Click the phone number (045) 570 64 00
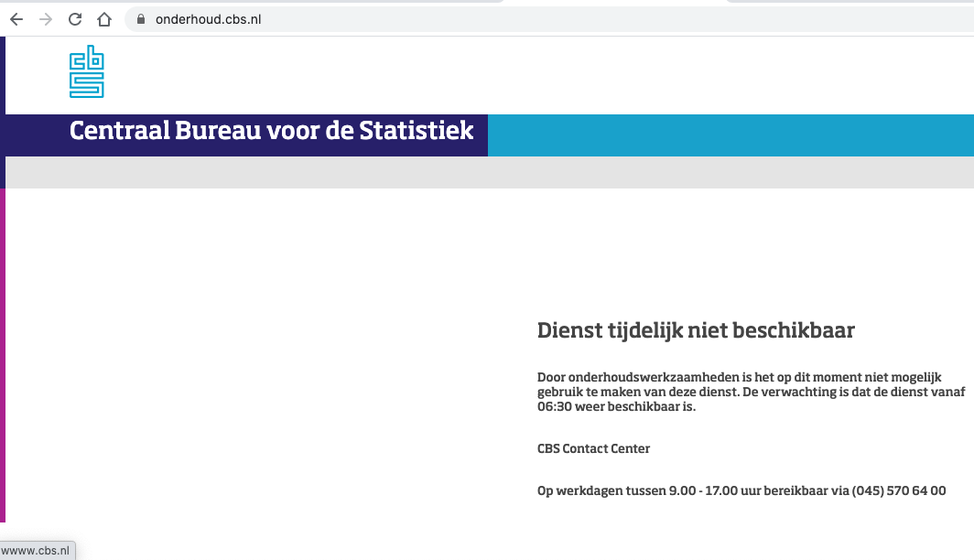Screen dimensions: 974x560 click(899, 490)
